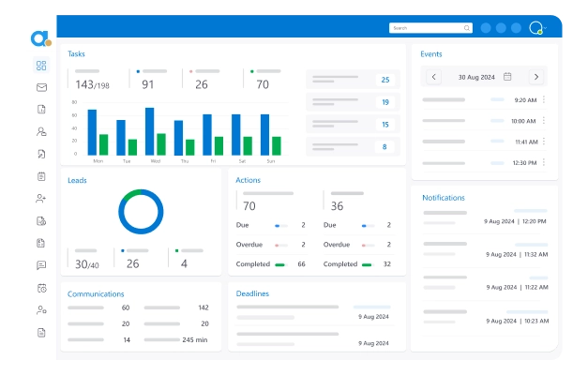This screenshot has height=375, width=588.
Task: Go to next day in Events
Action: 535,77
